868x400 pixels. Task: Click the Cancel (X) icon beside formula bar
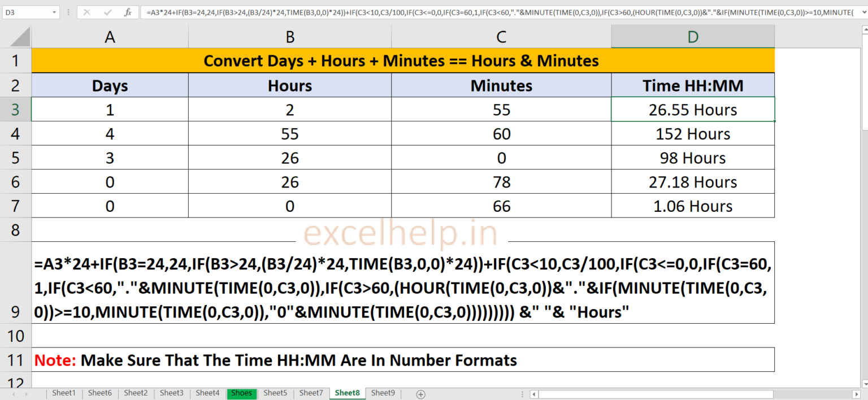pyautogui.click(x=86, y=12)
